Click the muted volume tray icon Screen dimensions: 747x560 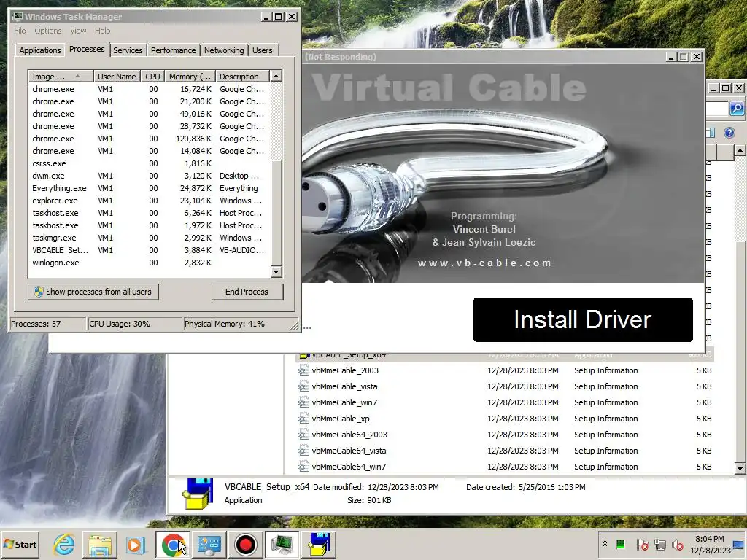[x=677, y=544]
